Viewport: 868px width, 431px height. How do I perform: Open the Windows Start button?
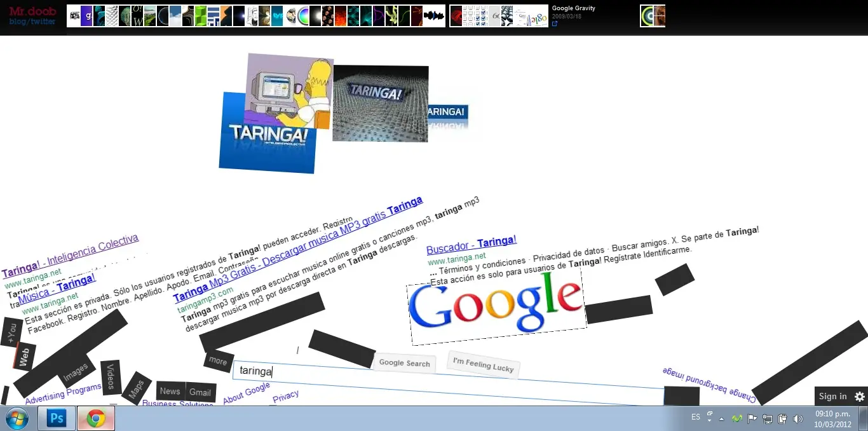(17, 419)
